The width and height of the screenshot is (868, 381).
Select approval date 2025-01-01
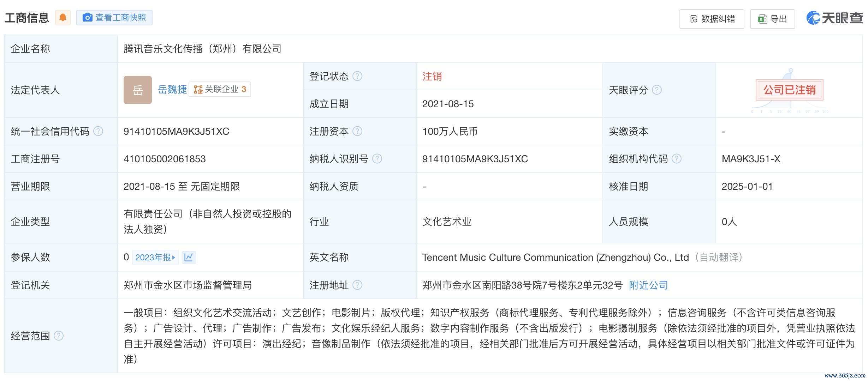click(x=747, y=186)
